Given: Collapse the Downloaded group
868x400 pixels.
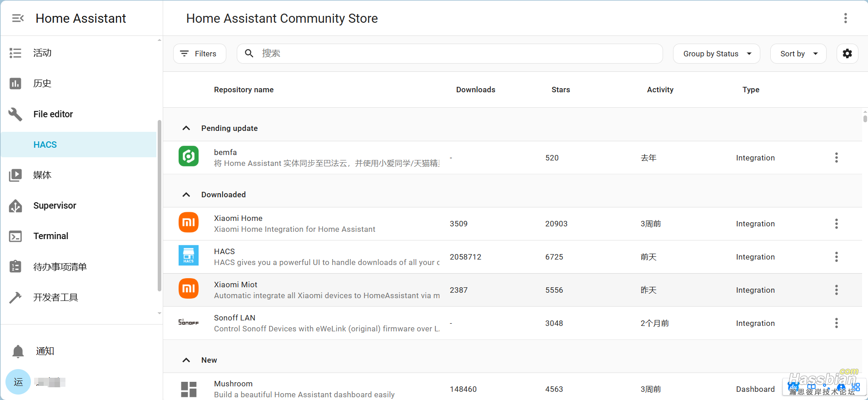Looking at the screenshot, I should (x=186, y=195).
